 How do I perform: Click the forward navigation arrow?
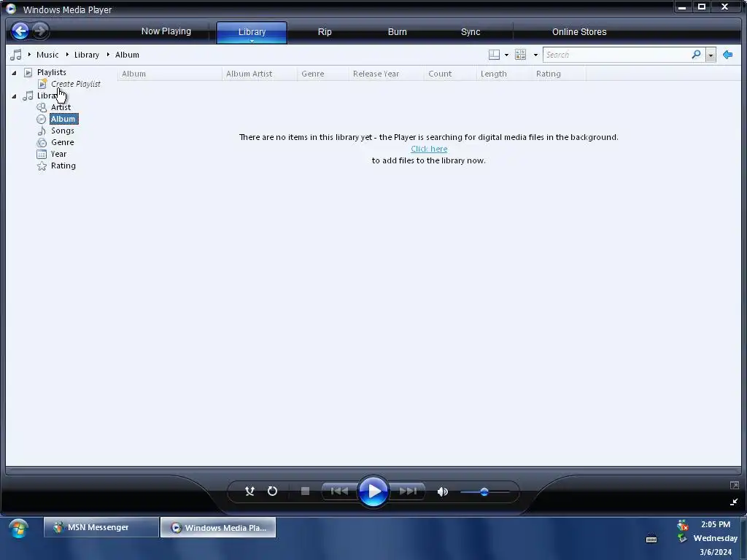41,31
